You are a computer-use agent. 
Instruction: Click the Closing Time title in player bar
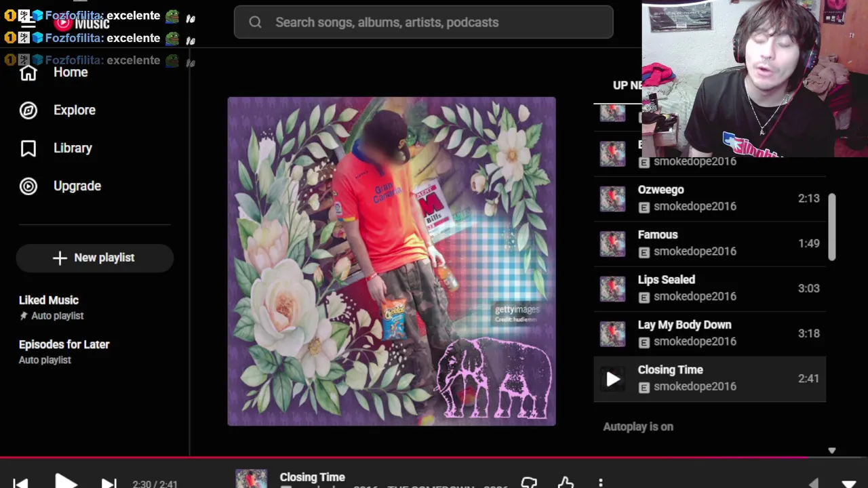[x=312, y=477]
